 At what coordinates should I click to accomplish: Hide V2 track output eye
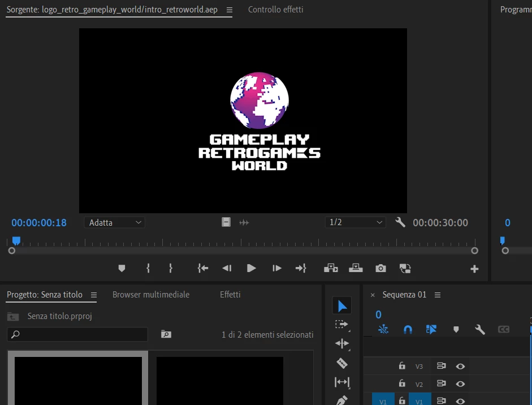[460, 384]
